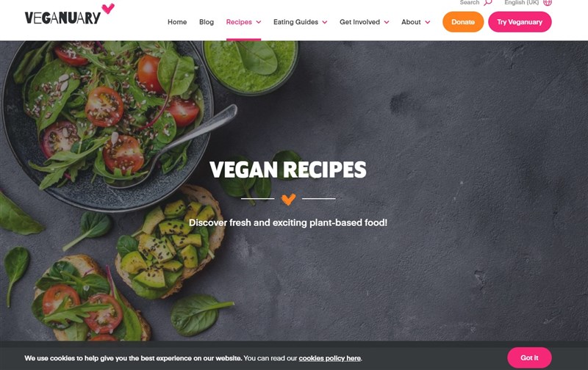This screenshot has width=588, height=370.
Task: Click the globe language icon
Action: click(x=548, y=2)
